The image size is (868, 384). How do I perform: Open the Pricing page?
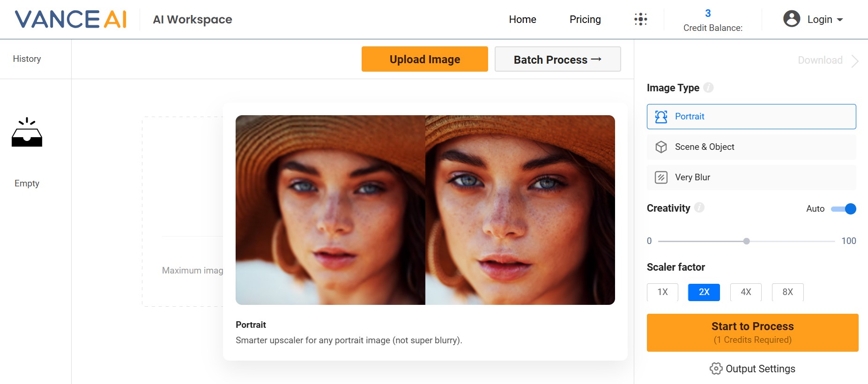[x=585, y=20]
